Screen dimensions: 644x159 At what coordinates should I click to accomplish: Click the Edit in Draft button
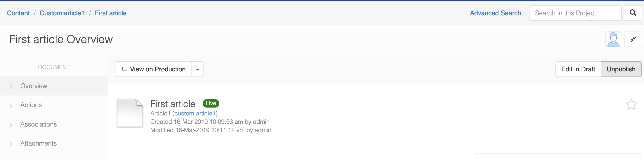click(578, 69)
